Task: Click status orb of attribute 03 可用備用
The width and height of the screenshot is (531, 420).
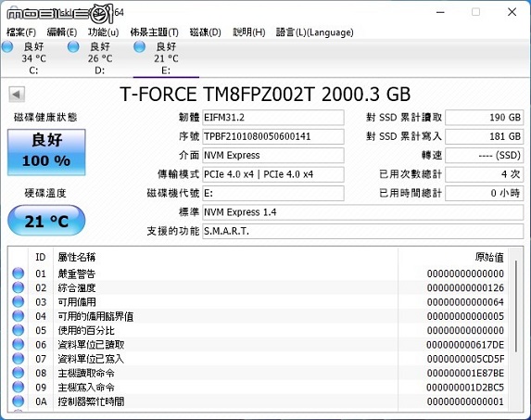Action: (x=19, y=302)
